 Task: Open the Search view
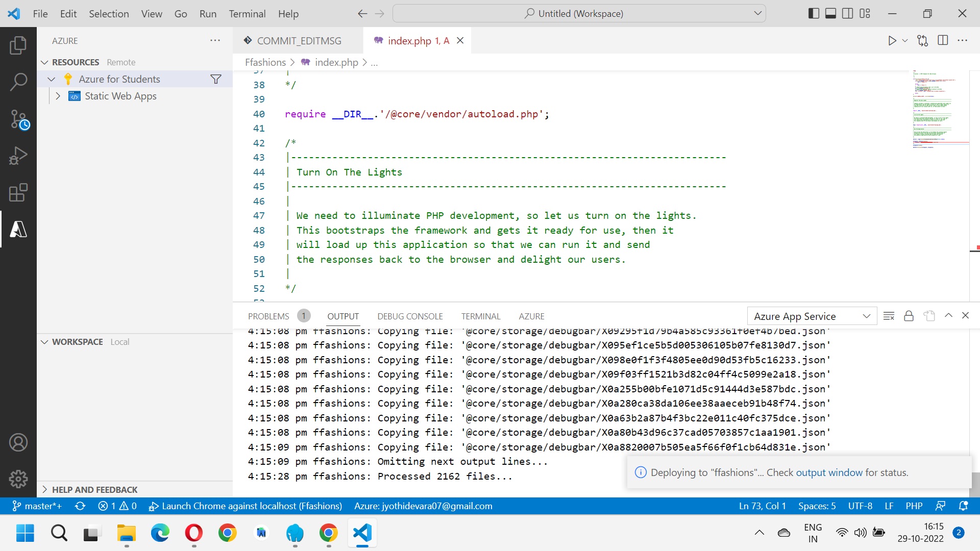click(18, 82)
